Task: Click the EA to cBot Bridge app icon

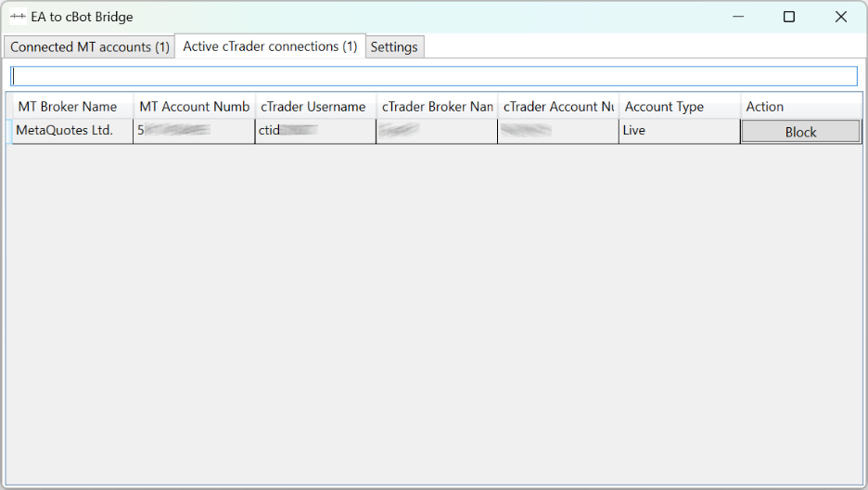Action: pos(18,17)
